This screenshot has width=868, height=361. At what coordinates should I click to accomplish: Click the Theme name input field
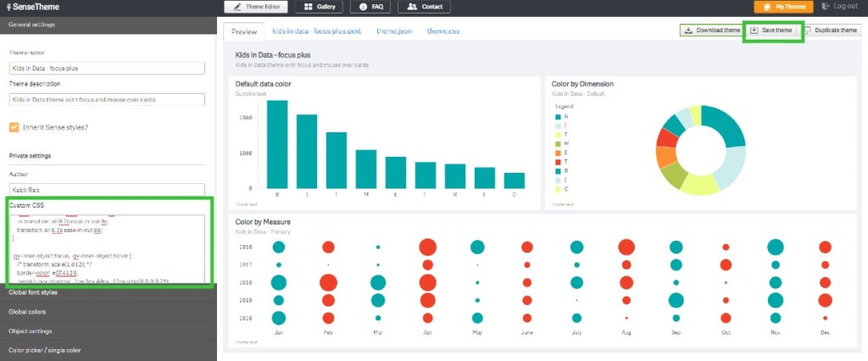[107, 69]
